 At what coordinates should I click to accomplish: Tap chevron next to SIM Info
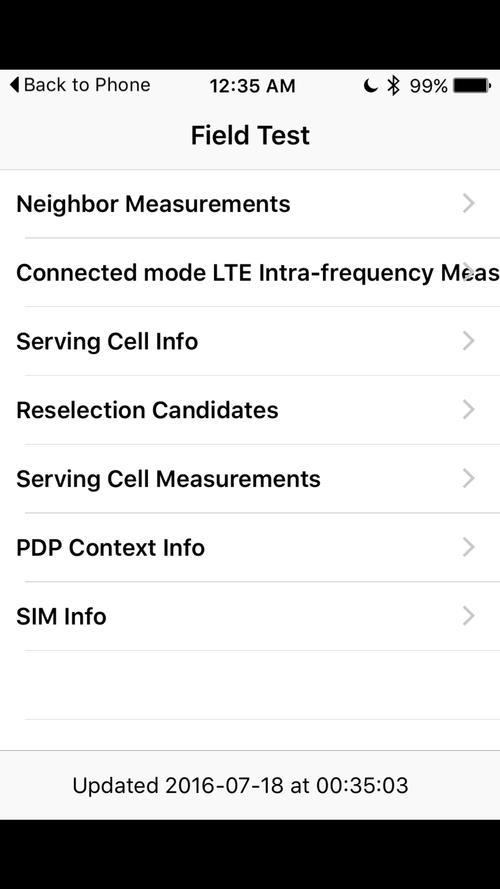[468, 616]
